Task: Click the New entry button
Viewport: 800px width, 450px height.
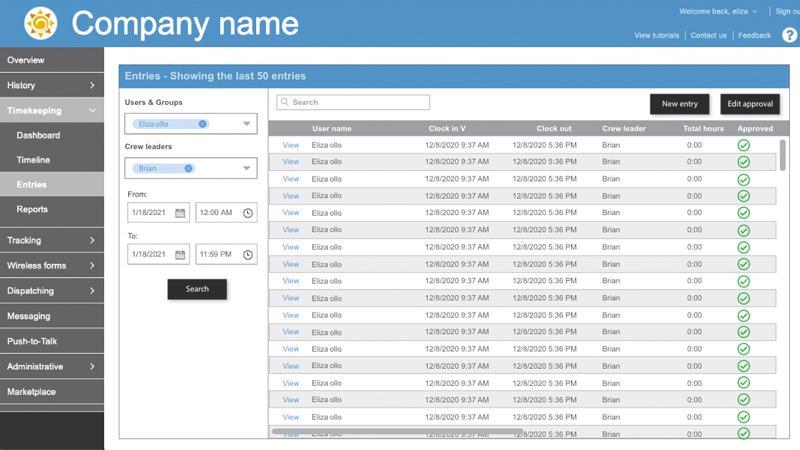Action: pos(680,104)
